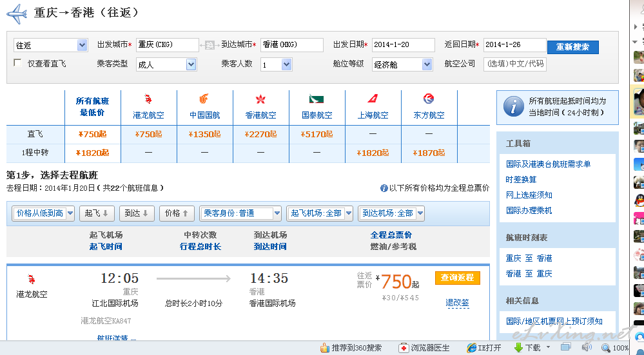Select the 香港航空 ¥2270起 fare
Image resolution: width=644 pixels, height=355 pixels.
point(260,134)
